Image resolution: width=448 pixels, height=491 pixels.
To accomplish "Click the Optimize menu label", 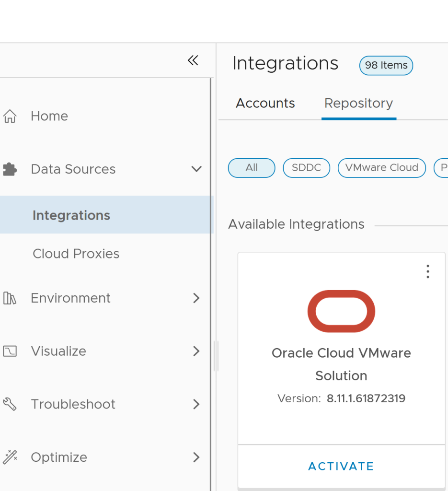I will click(x=59, y=457).
